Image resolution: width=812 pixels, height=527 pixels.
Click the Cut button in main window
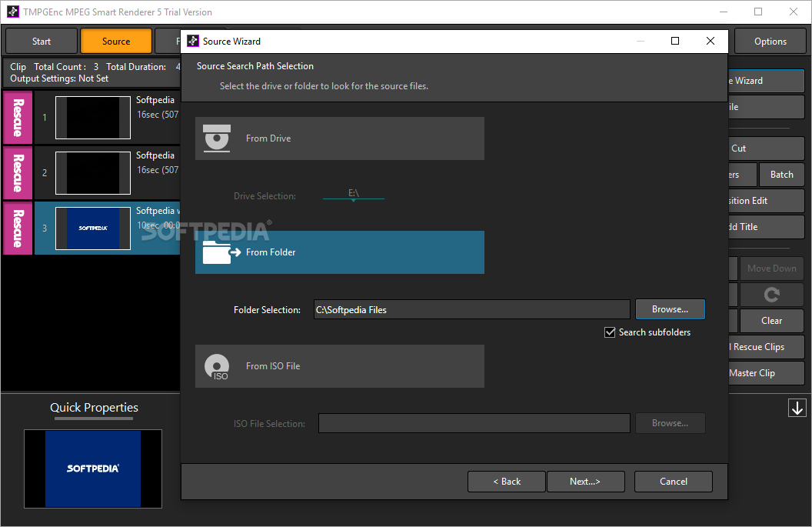pyautogui.click(x=766, y=148)
